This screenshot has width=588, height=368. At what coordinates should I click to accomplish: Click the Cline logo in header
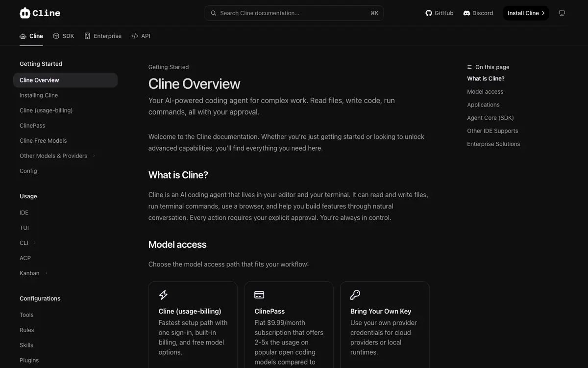pos(40,13)
